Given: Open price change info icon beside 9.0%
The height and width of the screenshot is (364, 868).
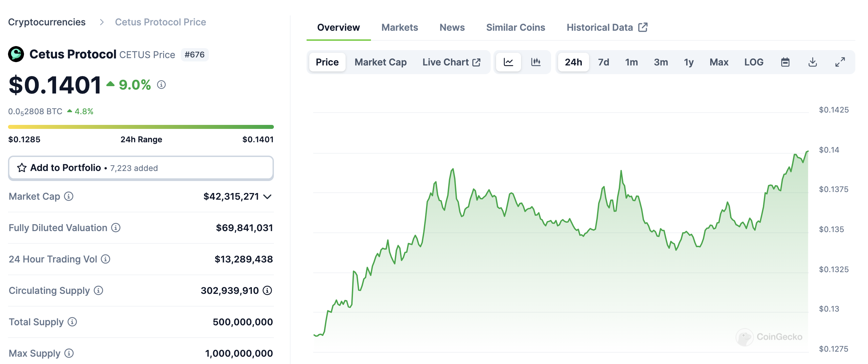Looking at the screenshot, I should click(x=161, y=85).
